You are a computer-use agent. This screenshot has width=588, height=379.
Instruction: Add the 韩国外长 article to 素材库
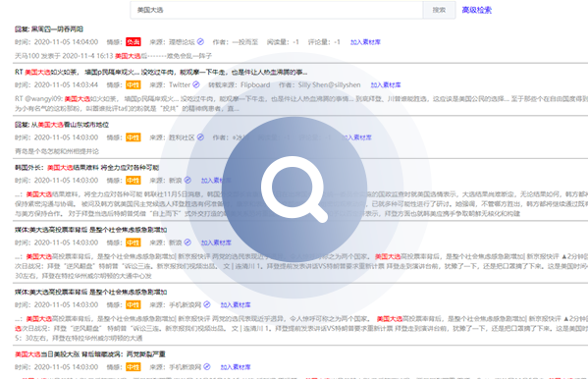[x=216, y=181]
